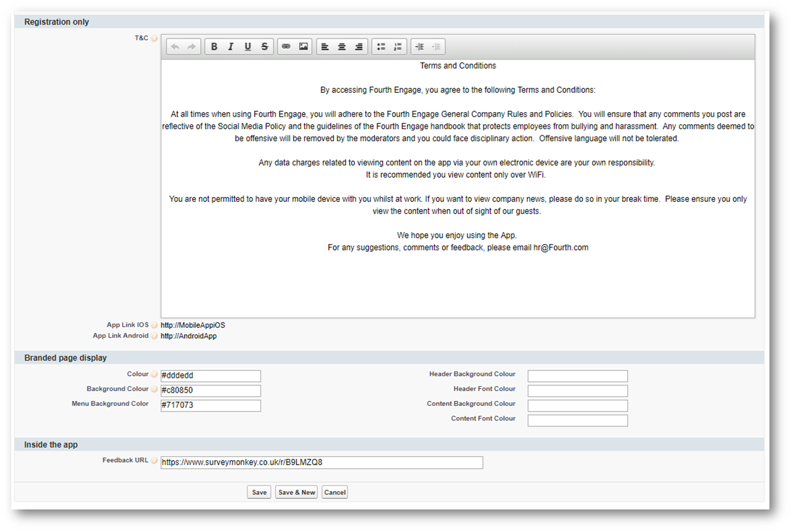Focus the Feedback URL field

tap(321, 463)
